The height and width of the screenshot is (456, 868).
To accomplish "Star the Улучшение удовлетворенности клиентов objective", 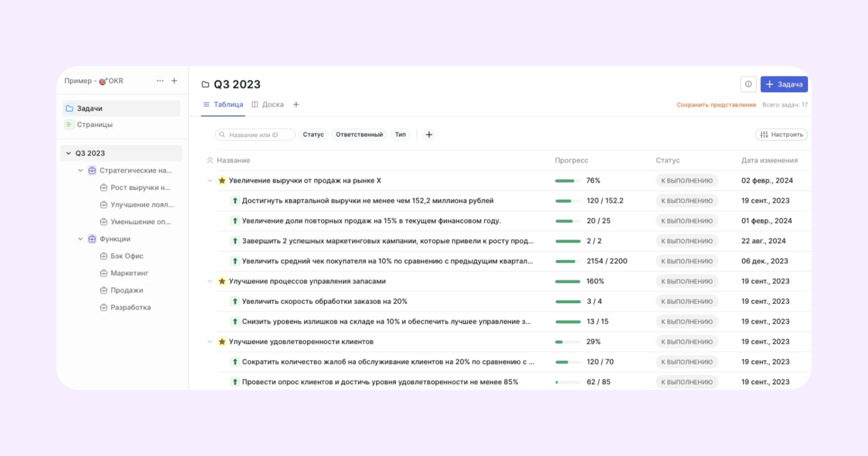I will pos(221,341).
